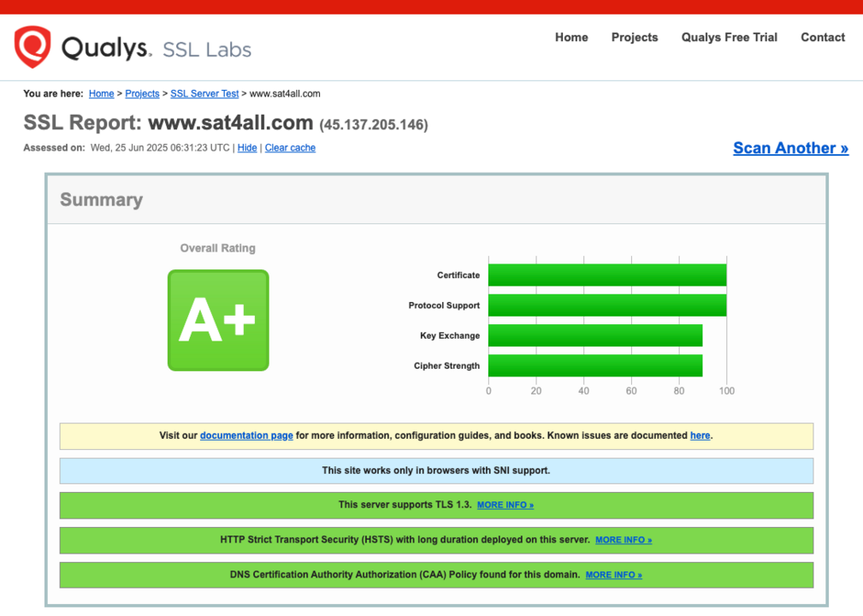The height and width of the screenshot is (616, 863).
Task: Click the Key Exchange score bar
Action: pyautogui.click(x=595, y=335)
